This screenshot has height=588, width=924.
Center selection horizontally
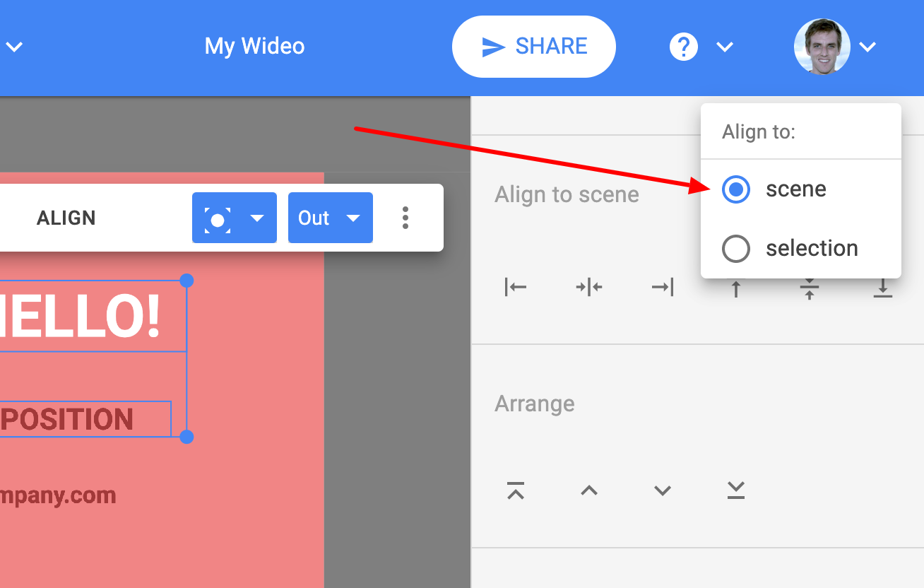[589, 287]
